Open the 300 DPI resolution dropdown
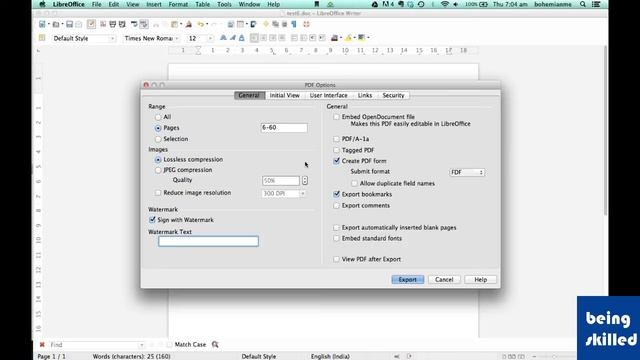 click(x=303, y=193)
